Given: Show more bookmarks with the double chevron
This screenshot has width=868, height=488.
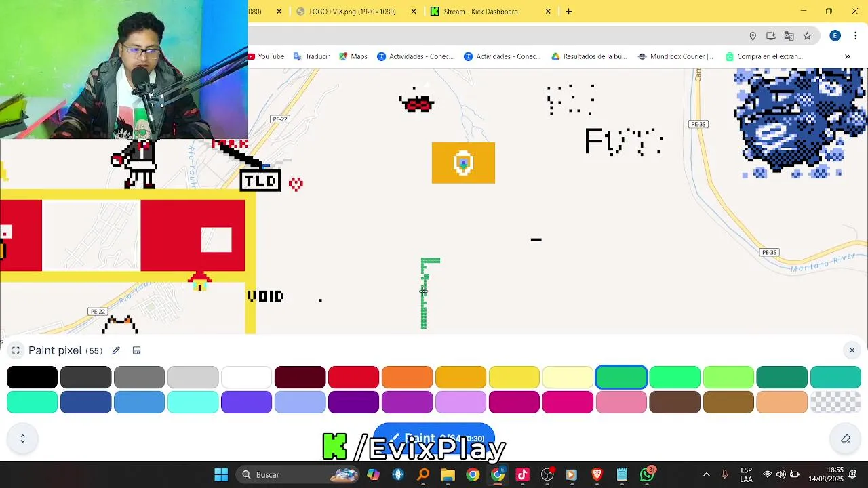Looking at the screenshot, I should [x=847, y=56].
